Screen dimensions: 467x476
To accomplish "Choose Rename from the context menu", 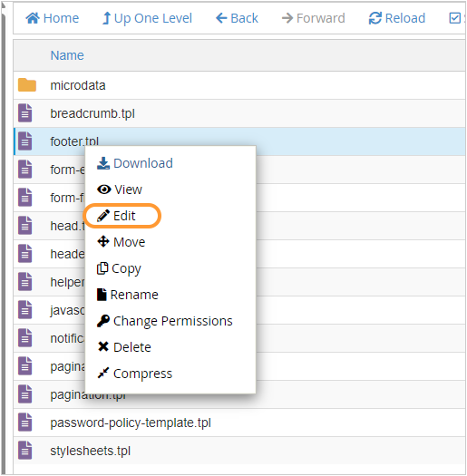I will (x=128, y=295).
